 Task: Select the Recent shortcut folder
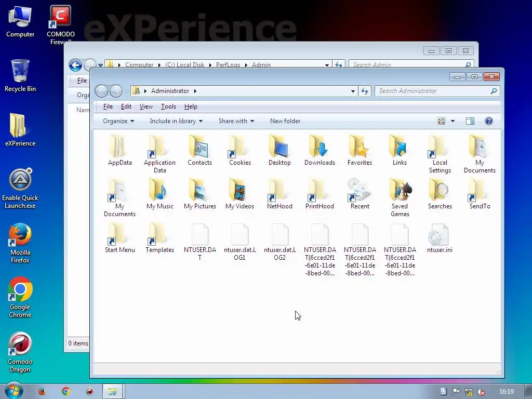360,194
